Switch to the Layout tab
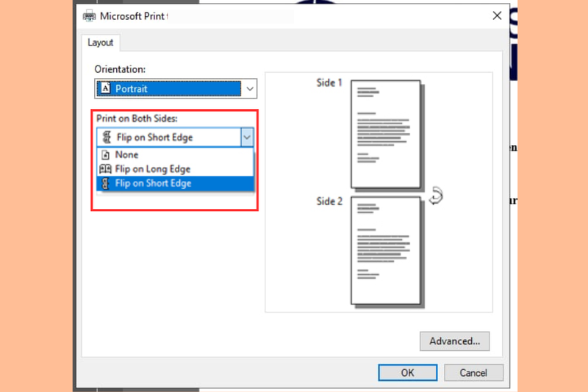 point(101,43)
